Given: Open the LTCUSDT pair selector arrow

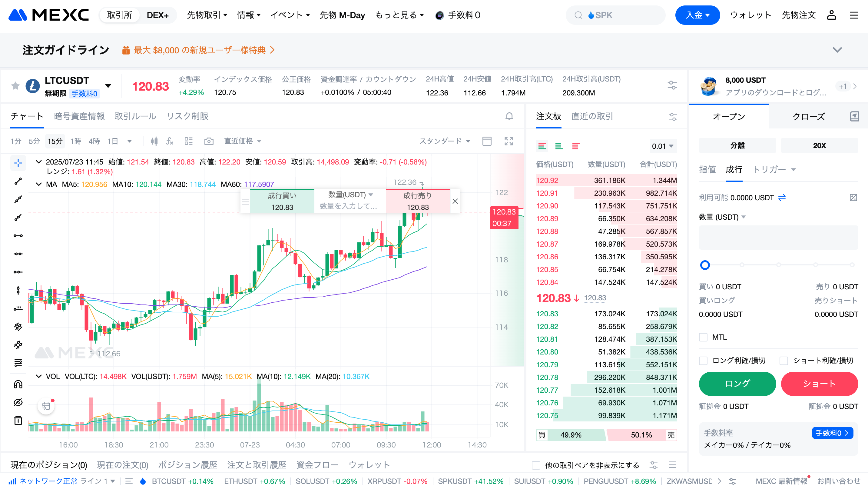Looking at the screenshot, I should click(108, 86).
